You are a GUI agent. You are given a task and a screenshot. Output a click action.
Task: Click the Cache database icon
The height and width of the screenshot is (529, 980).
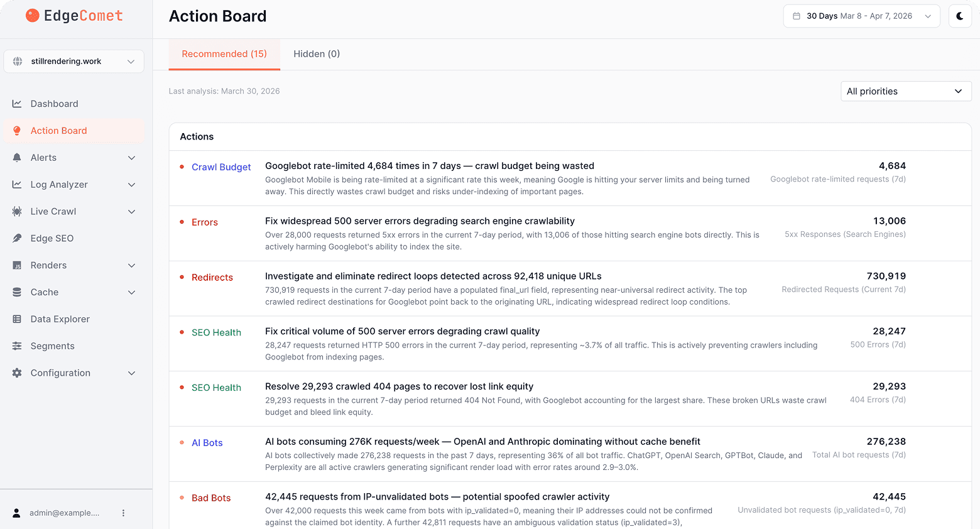point(17,292)
